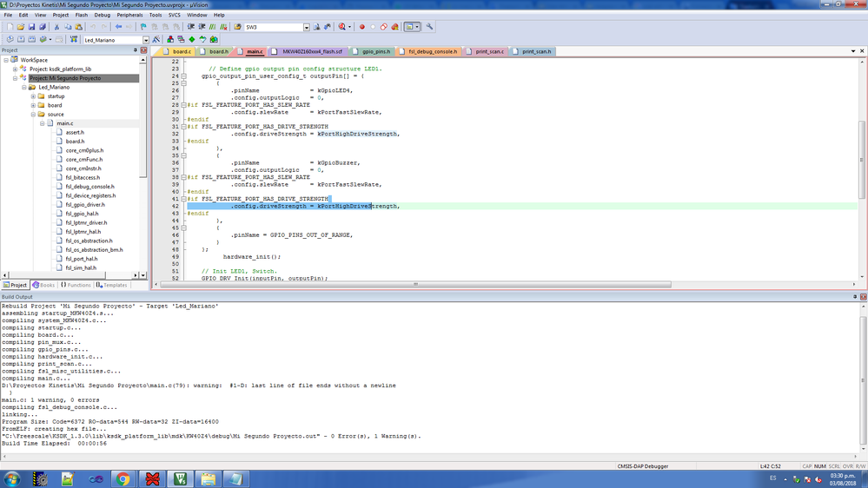
Task: Download to flash icon
Action: tap(74, 39)
